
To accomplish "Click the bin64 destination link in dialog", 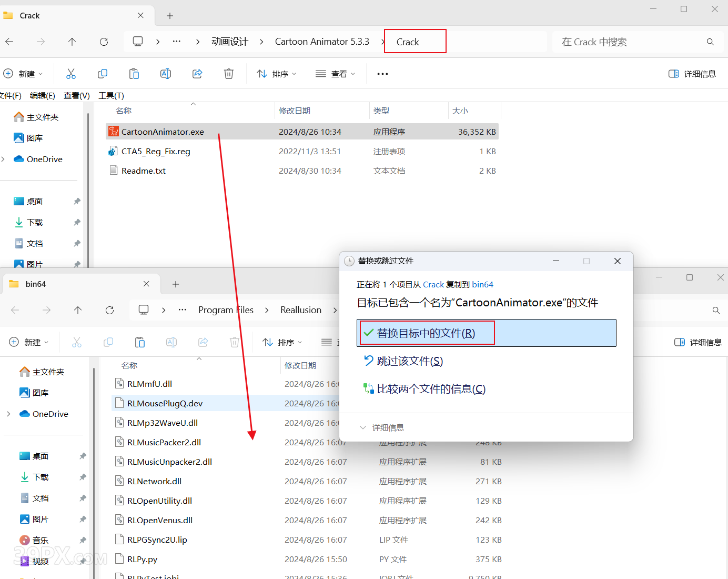I will [x=482, y=284].
